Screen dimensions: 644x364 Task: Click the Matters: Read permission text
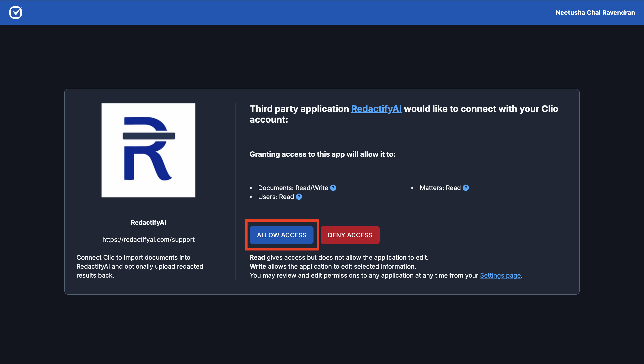(440, 188)
